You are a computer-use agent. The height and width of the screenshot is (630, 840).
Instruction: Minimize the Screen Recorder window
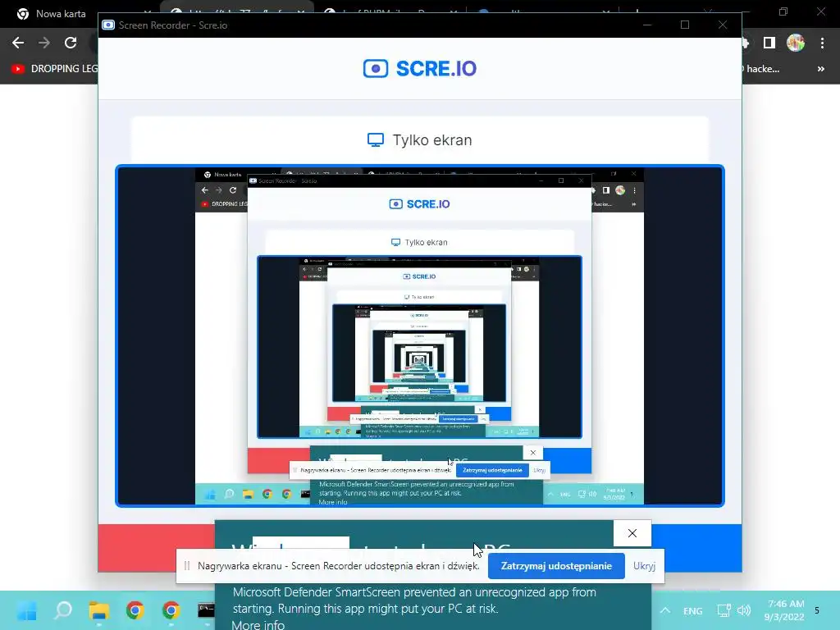(x=647, y=25)
